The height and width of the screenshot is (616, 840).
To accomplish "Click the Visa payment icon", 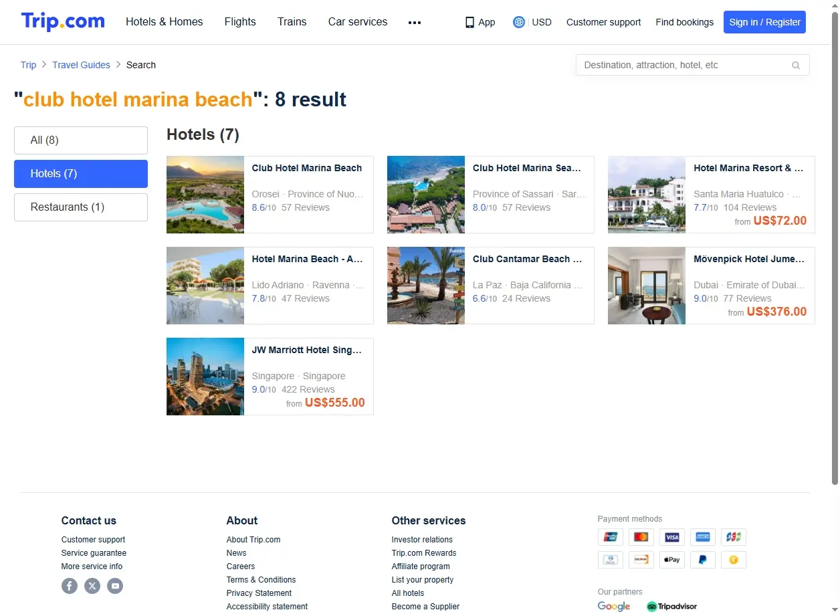I will tap(672, 537).
